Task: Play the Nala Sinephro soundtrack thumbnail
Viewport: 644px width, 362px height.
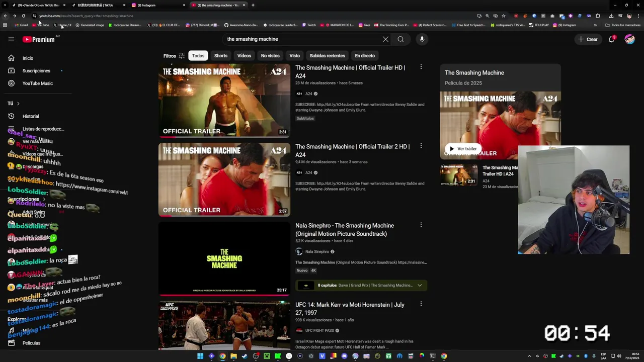Action: (x=224, y=258)
